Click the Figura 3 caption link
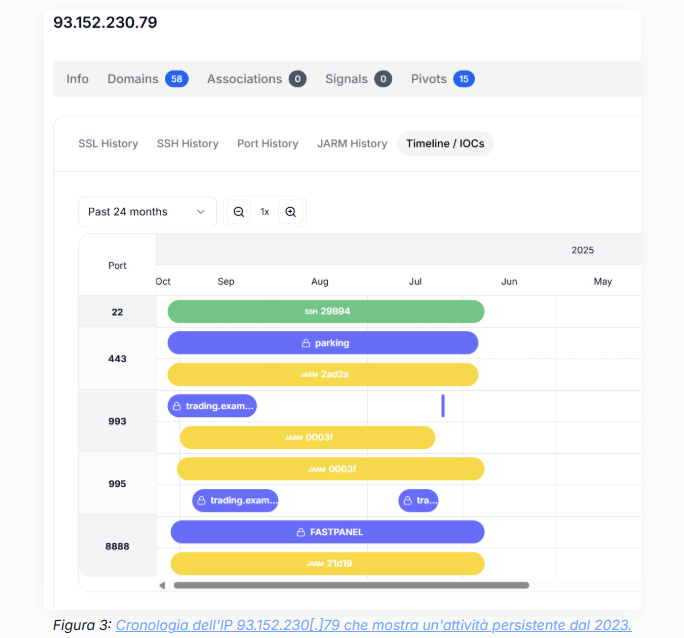This screenshot has height=638, width=684. [x=373, y=625]
